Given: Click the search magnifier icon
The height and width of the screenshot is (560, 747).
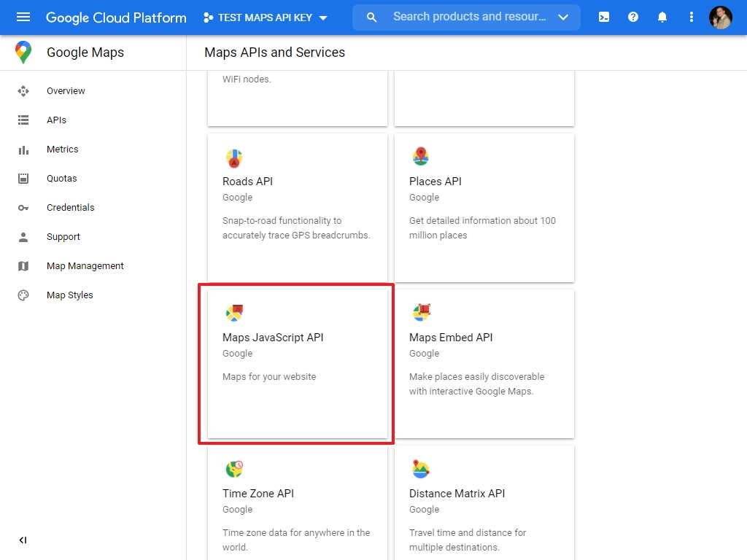Looking at the screenshot, I should [371, 17].
